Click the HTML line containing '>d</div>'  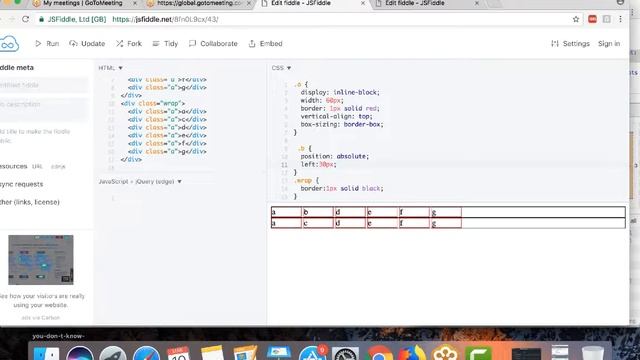[x=167, y=127]
